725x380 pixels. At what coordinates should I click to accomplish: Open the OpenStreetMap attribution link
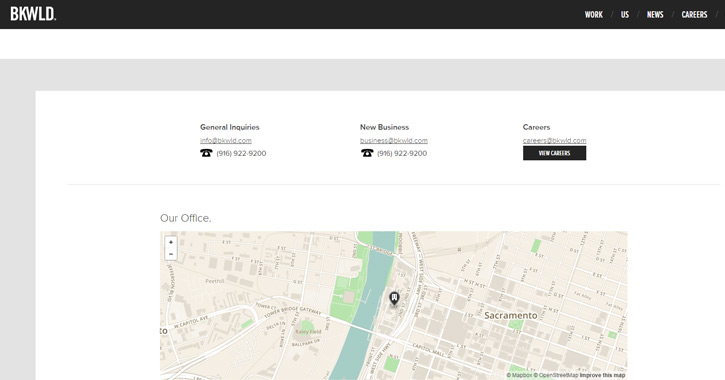(x=556, y=375)
